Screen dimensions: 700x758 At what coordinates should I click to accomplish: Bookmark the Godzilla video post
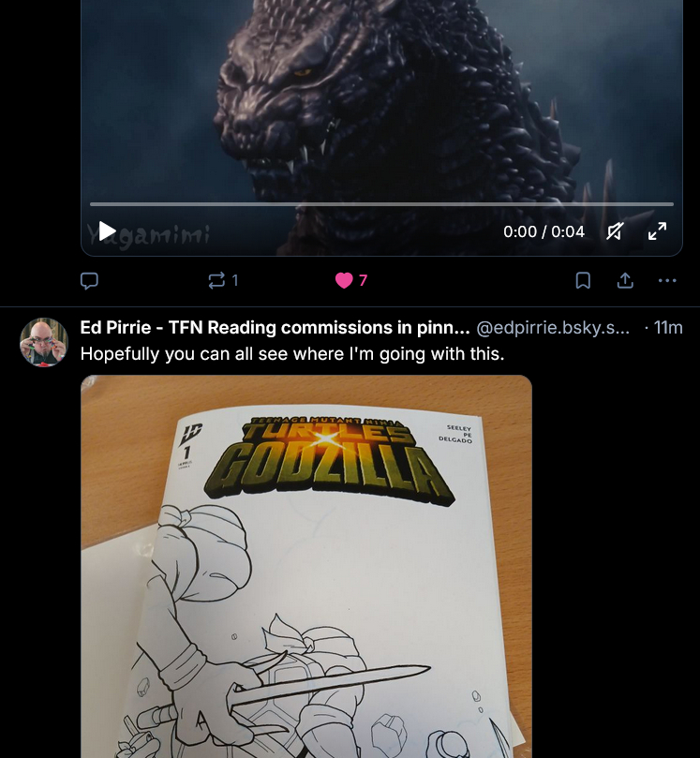coord(583,280)
